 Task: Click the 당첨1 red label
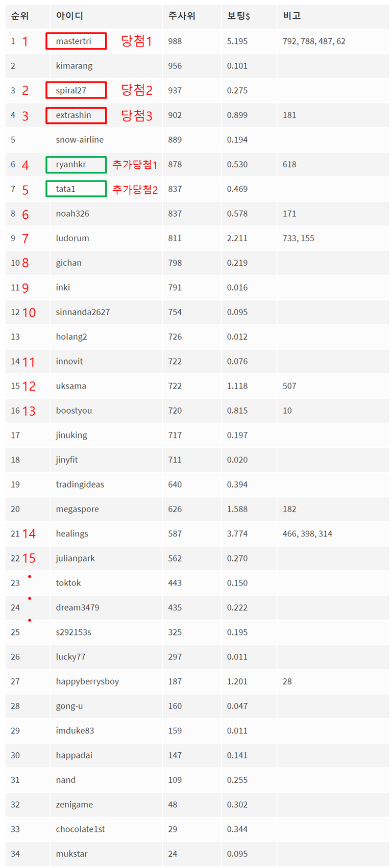tap(136, 41)
